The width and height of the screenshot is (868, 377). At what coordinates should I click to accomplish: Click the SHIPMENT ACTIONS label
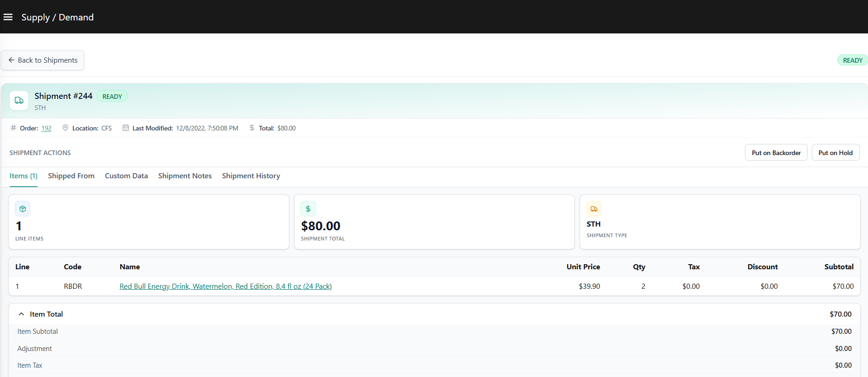tap(40, 153)
